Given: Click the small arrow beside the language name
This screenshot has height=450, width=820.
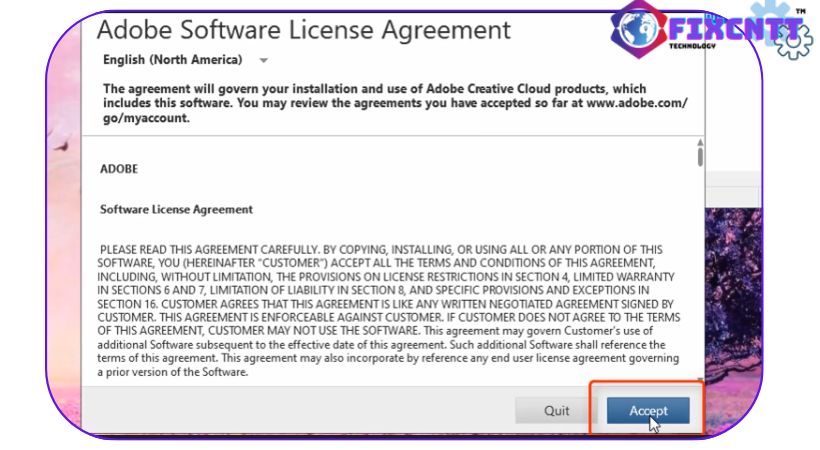Looking at the screenshot, I should coord(263,61).
